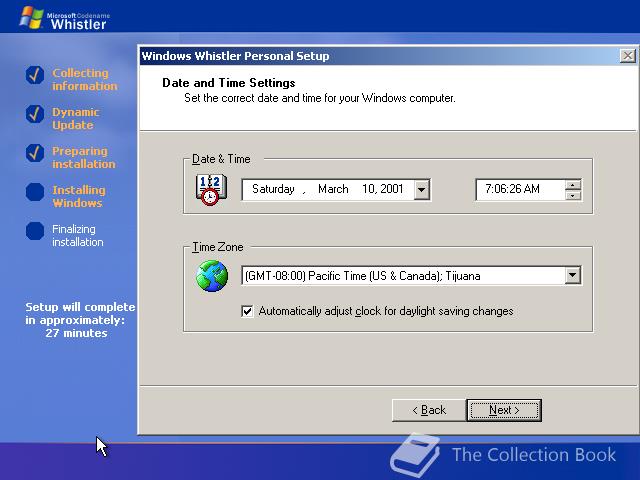The image size is (640, 480).
Task: Click the Finalizing installation step bullet
Action: coord(35,231)
